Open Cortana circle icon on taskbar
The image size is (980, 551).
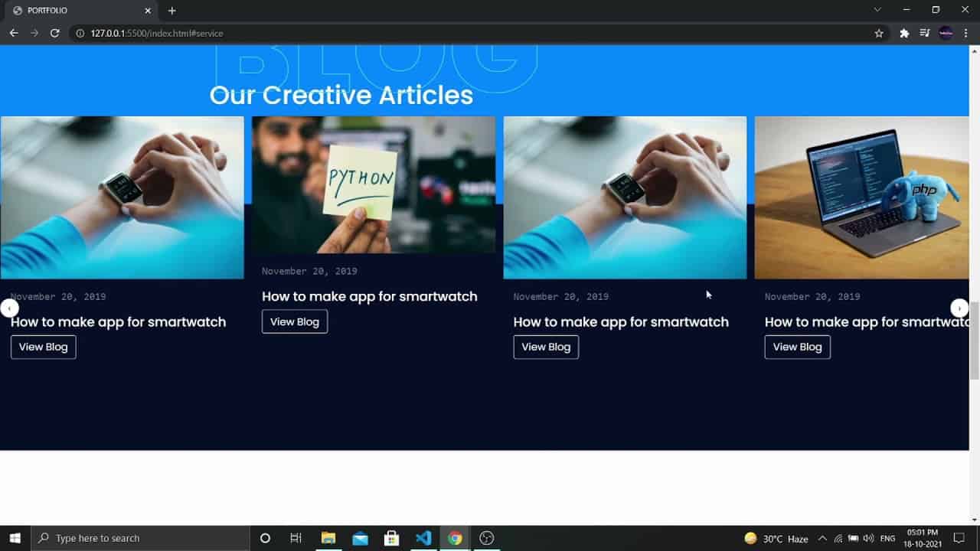265,538
